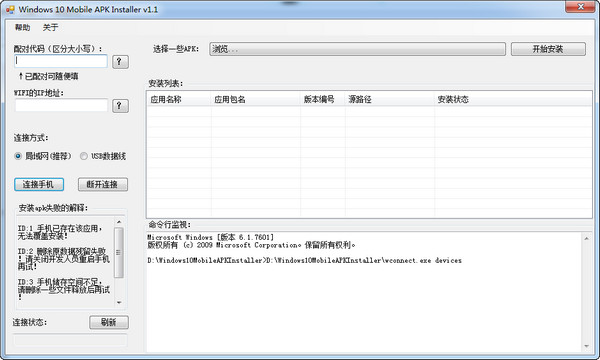The image size is (600, 360).
Task: Click the scrollbar thumb in failure explanation box
Action: (119, 252)
